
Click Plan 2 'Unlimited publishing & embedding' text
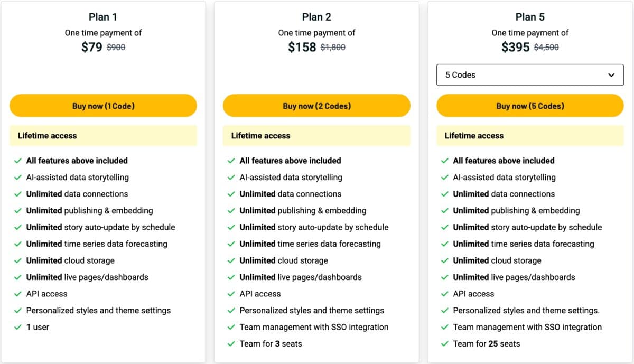coord(303,210)
